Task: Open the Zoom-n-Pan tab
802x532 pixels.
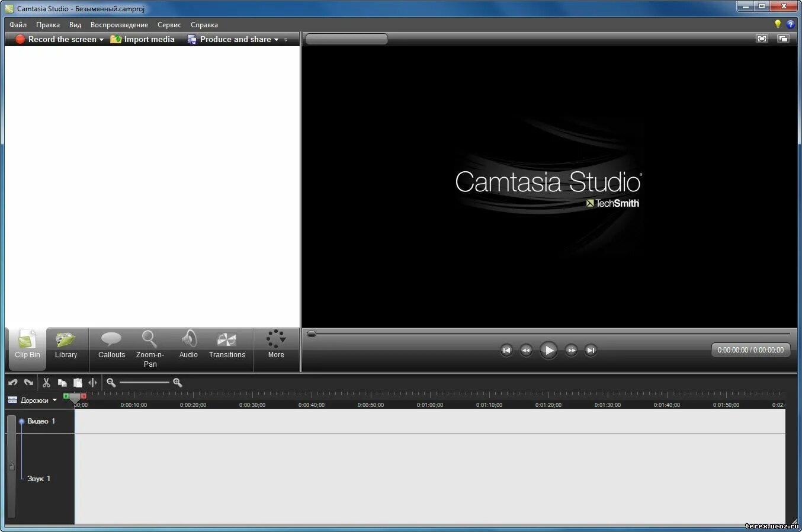Action: [x=150, y=350]
